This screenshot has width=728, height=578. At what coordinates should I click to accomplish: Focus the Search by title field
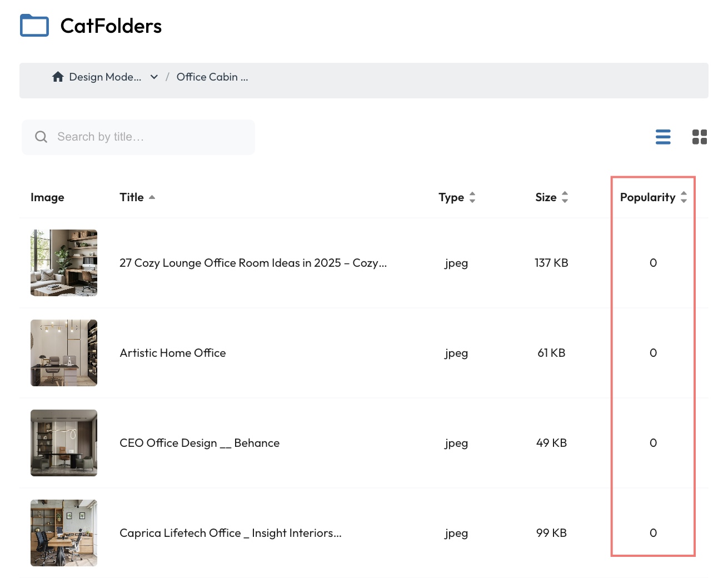click(x=138, y=137)
